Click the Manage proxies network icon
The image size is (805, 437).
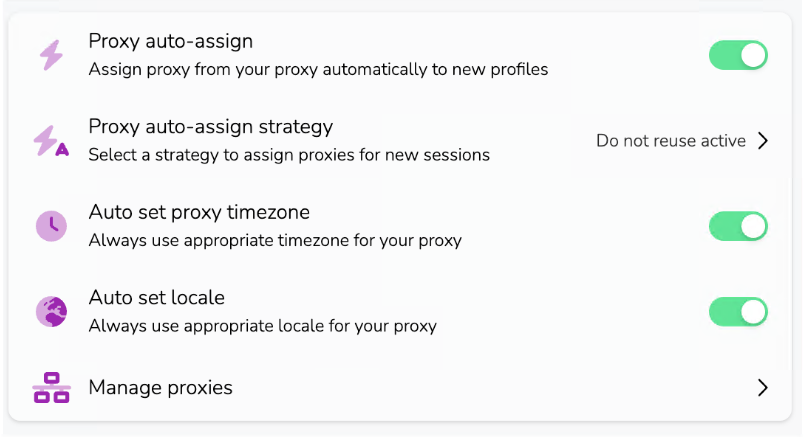(x=51, y=388)
